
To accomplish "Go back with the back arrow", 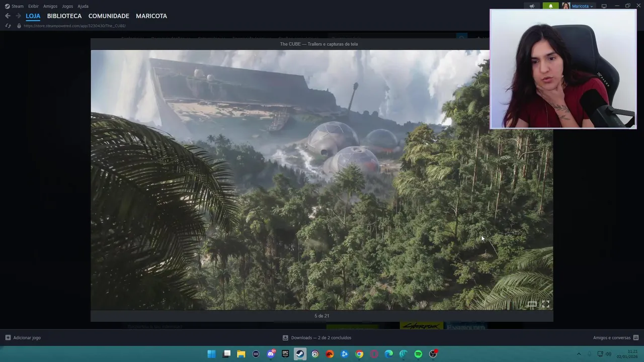I will click(8, 16).
